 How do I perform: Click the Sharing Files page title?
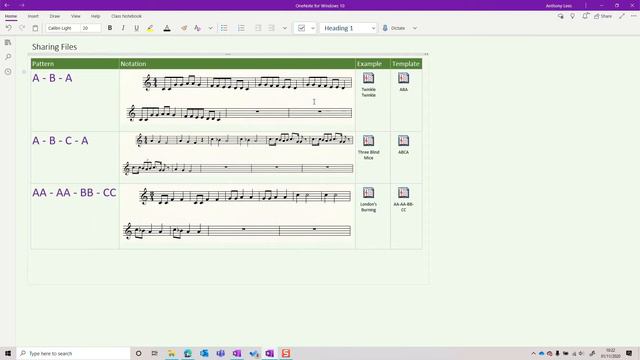[x=55, y=47]
